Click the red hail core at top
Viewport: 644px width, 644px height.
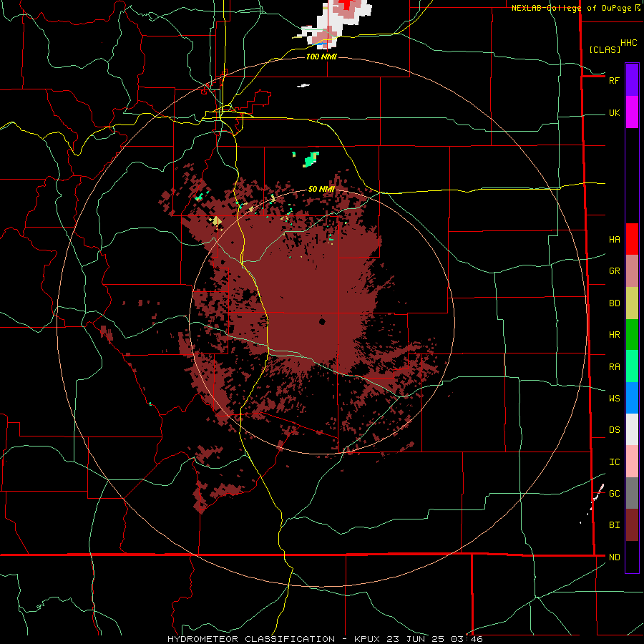click(348, 4)
